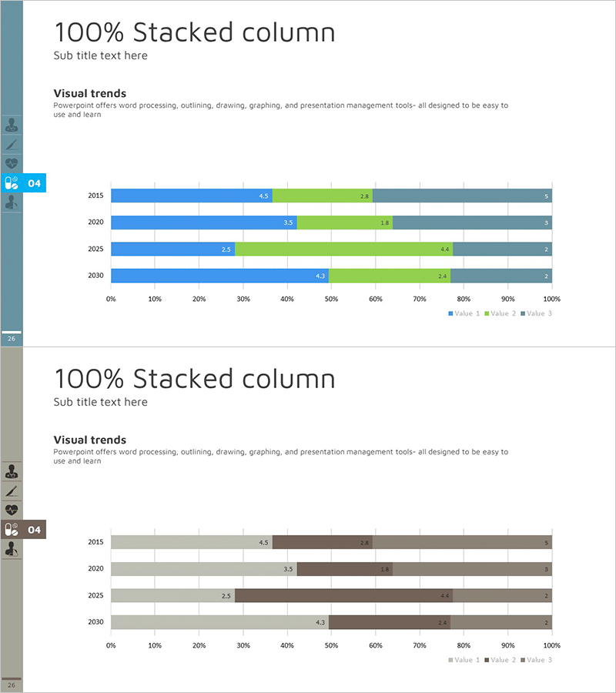The height and width of the screenshot is (693, 616).
Task: Select the green 4.4 bar segment for 2025
Action: tap(343, 249)
